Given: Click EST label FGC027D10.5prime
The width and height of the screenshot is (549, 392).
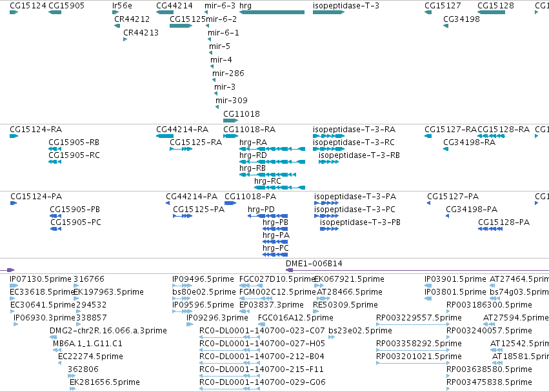Looking at the screenshot, I should pyautogui.click(x=277, y=279).
